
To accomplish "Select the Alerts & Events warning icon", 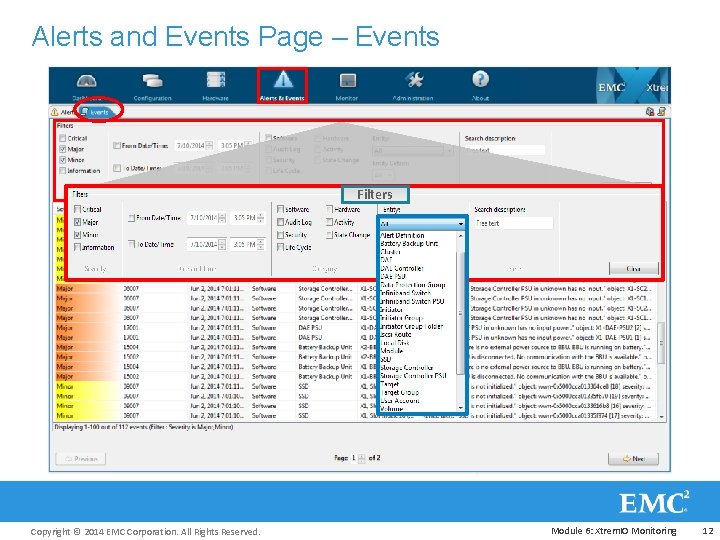I will click(x=282, y=80).
